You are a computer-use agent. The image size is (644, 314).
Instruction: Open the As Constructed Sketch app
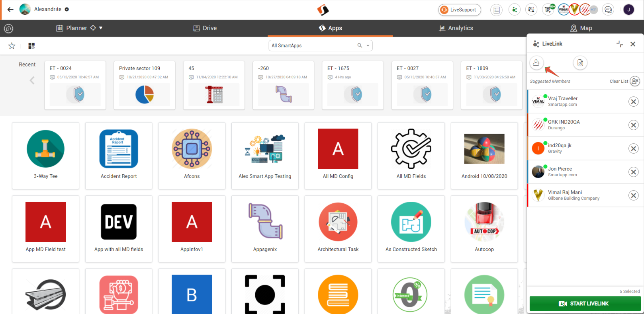(411, 229)
